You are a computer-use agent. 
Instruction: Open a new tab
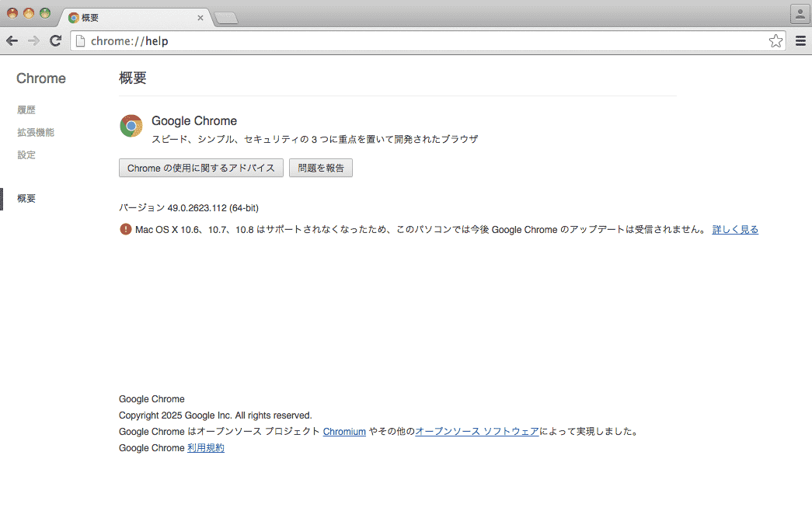click(x=226, y=18)
